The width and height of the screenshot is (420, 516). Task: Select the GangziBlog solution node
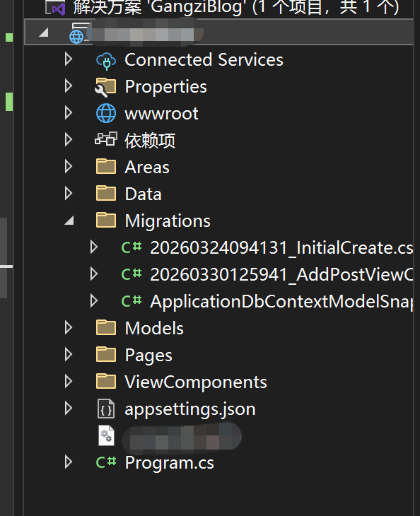click(236, 8)
